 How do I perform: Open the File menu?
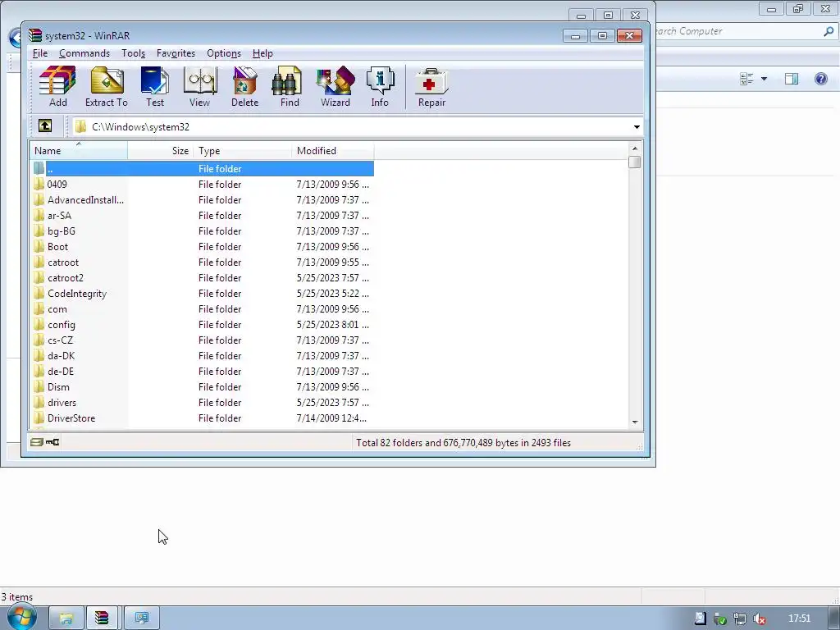(40, 53)
